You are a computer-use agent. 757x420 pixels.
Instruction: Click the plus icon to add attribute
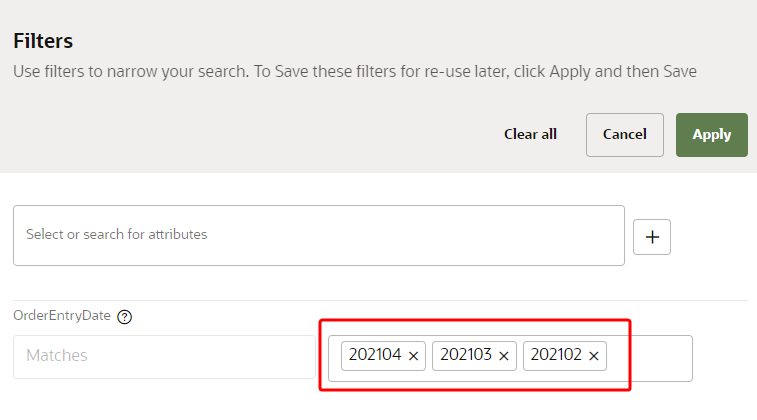point(652,237)
